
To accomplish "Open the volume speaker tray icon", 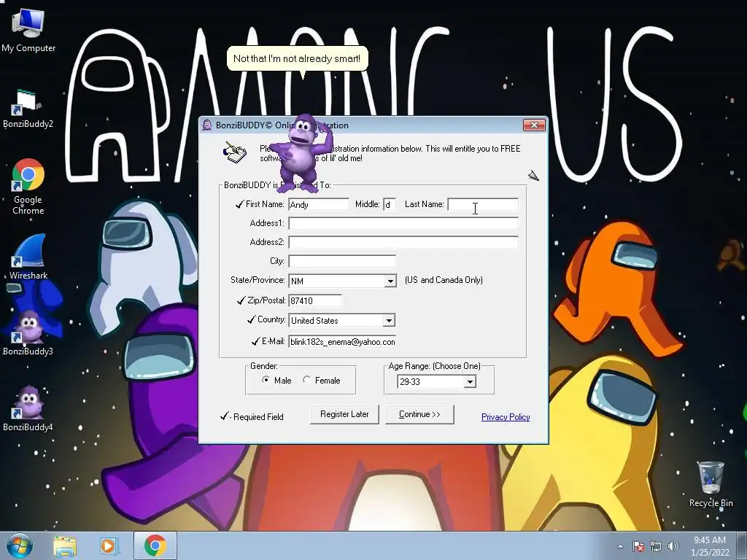I will pos(673,546).
